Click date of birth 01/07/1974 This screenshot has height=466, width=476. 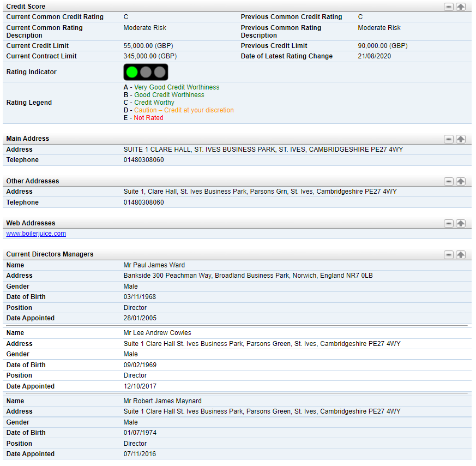click(140, 433)
